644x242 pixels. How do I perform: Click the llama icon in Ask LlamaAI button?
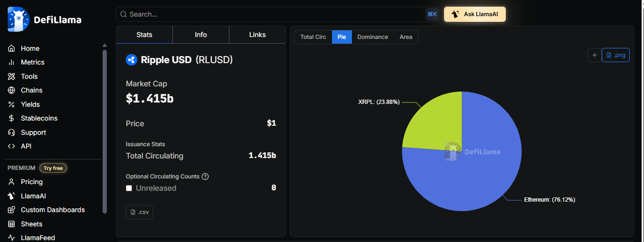pos(455,14)
